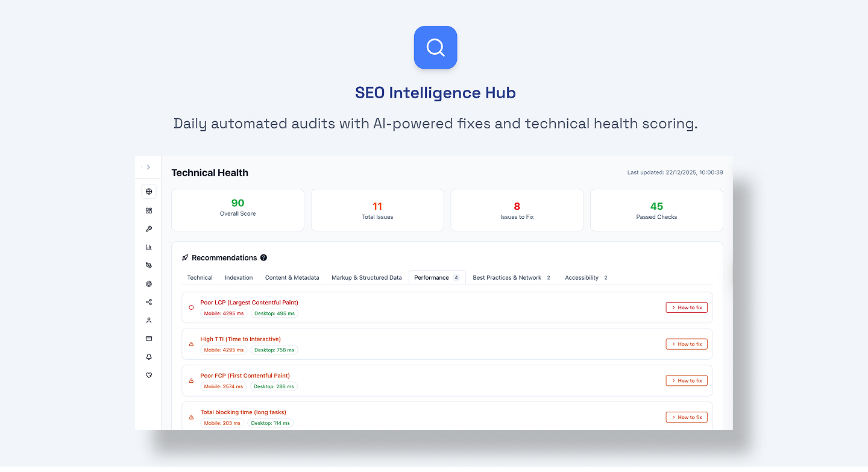Click the blue magnifier logo above the title
Viewport: 868px width, 472px height.
435,47
